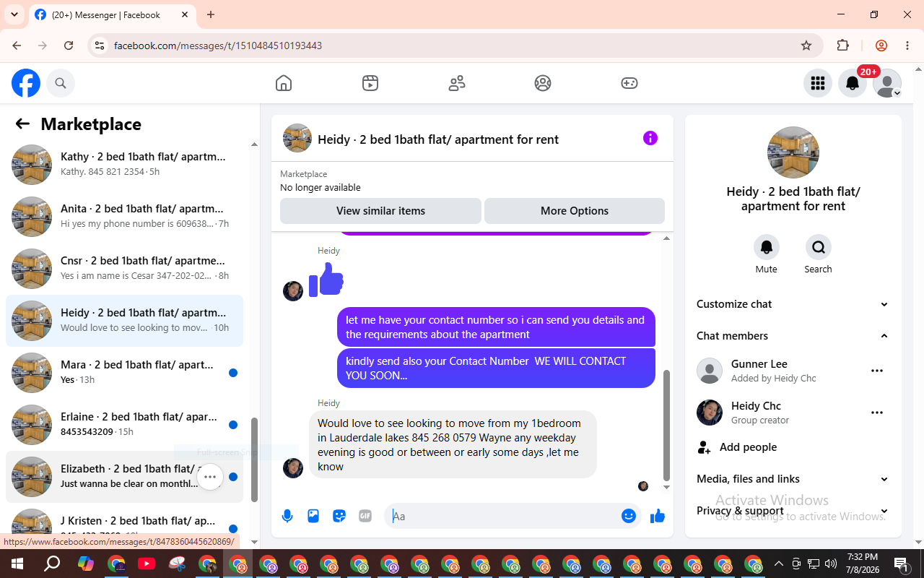Click the More Options button
The height and width of the screenshot is (578, 924).
[575, 211]
